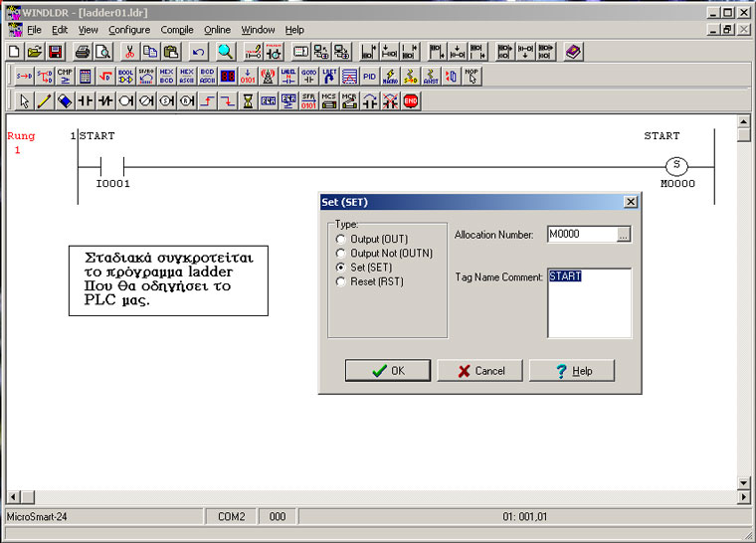The image size is (756, 543).
Task: Click the Tag Name Comment text box
Action: point(589,303)
